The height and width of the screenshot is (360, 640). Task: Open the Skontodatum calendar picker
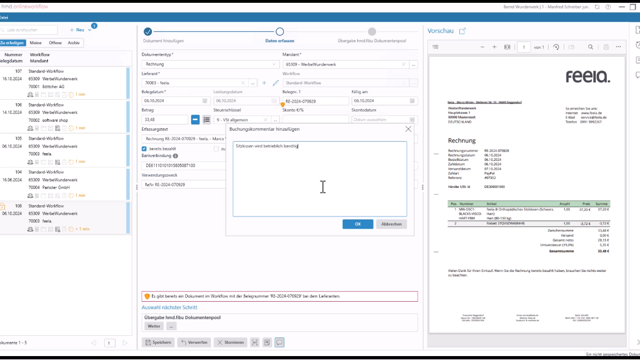[412, 120]
